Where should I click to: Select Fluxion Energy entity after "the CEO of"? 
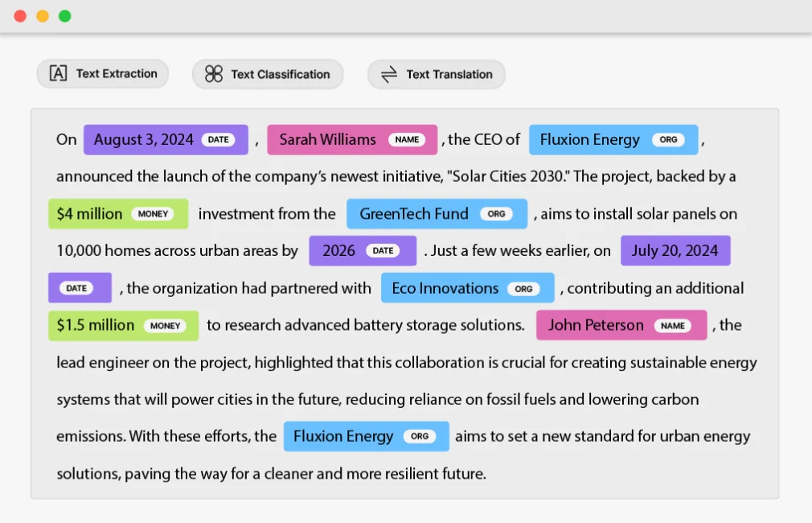coord(613,139)
